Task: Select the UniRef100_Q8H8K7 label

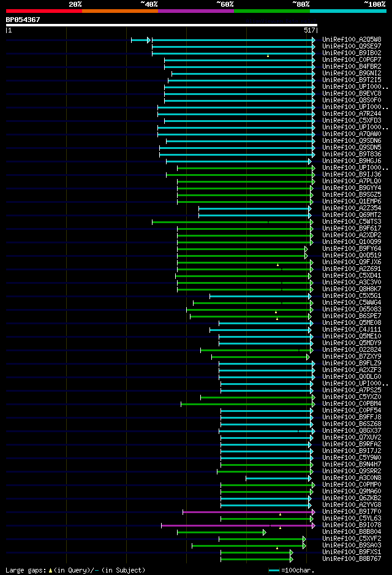Action: tap(352, 289)
